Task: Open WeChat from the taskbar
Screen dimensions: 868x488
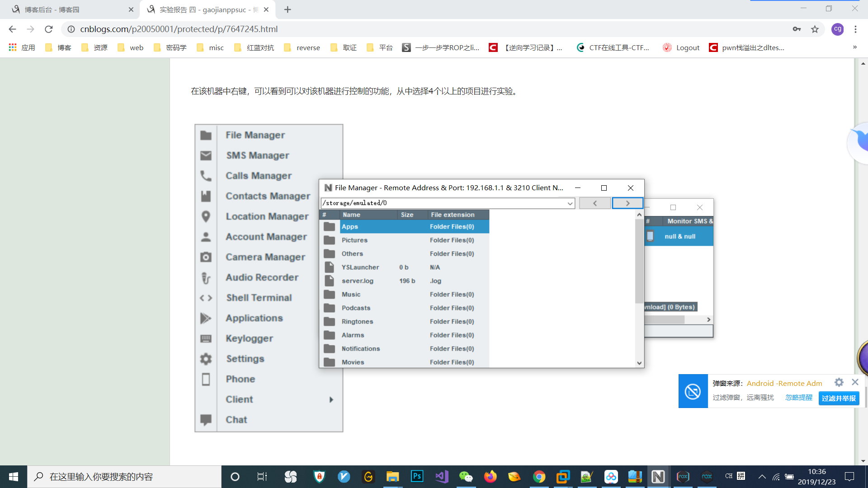Action: pyautogui.click(x=466, y=477)
